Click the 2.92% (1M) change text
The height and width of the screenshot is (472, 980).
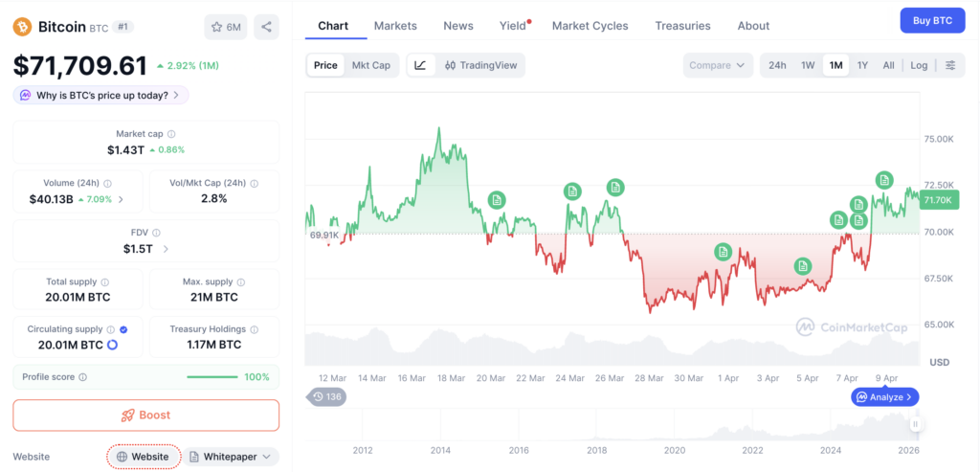click(x=188, y=66)
